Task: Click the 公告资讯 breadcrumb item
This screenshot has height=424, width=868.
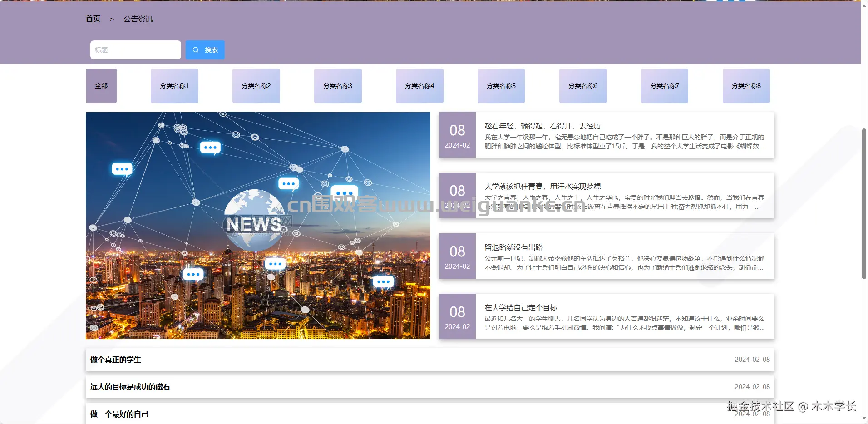Action: 138,19
